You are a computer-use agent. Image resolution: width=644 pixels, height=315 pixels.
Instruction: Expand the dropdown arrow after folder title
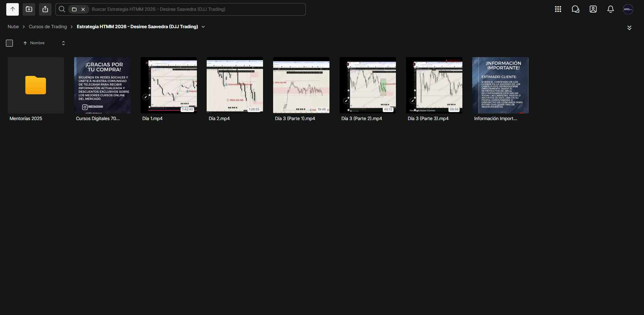203,27
